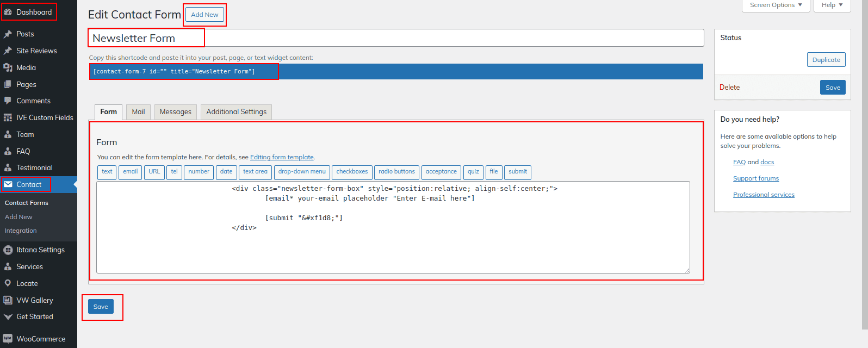Expand the Help dropdown panel

(x=832, y=5)
